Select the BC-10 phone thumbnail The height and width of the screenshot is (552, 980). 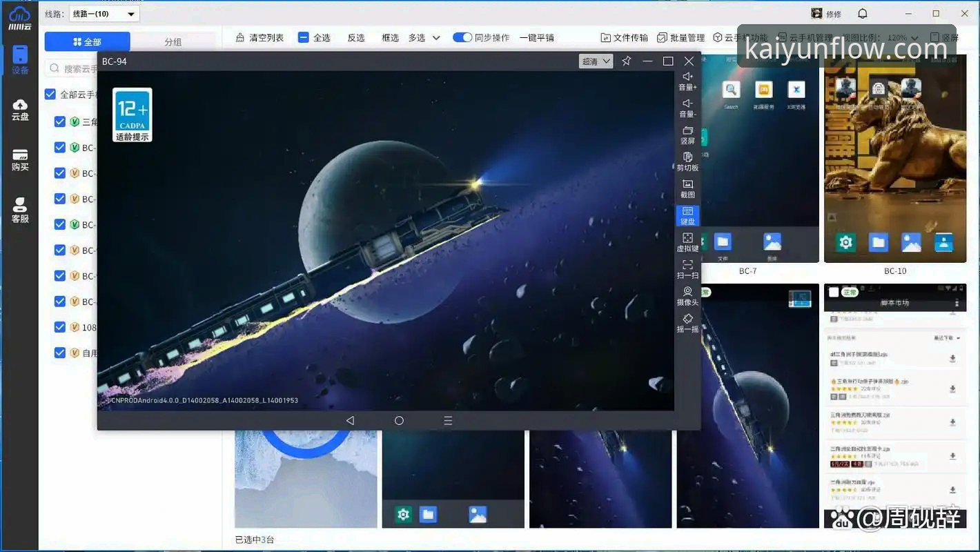[895, 159]
